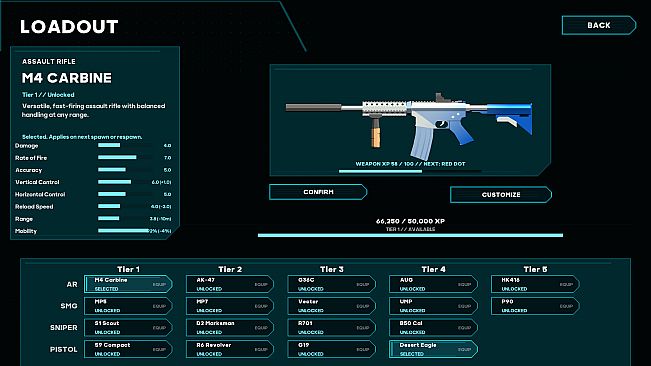Click the Horizontal Control stat label
The height and width of the screenshot is (366, 651).
[40, 194]
